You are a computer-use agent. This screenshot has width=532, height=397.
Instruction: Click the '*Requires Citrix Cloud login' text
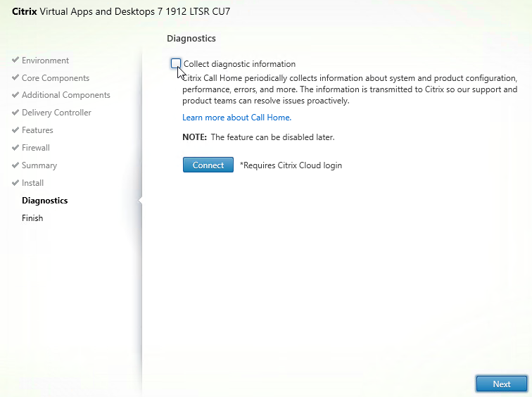(x=291, y=165)
